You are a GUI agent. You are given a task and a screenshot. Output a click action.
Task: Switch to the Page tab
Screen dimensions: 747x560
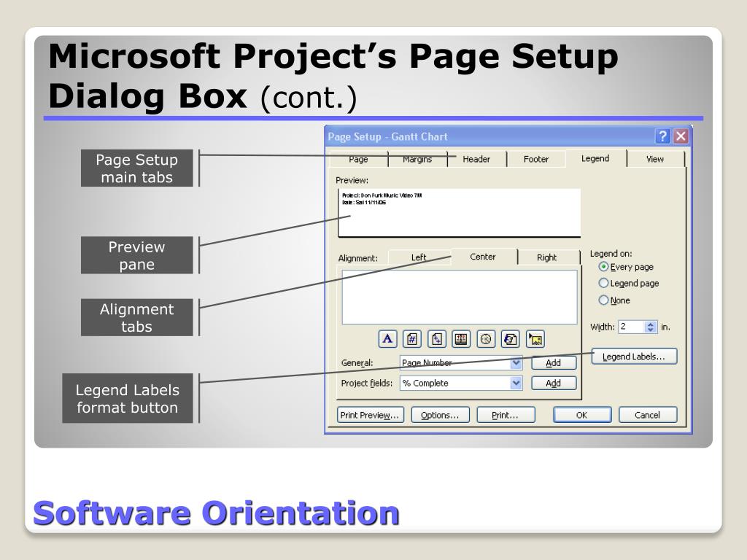tap(358, 159)
